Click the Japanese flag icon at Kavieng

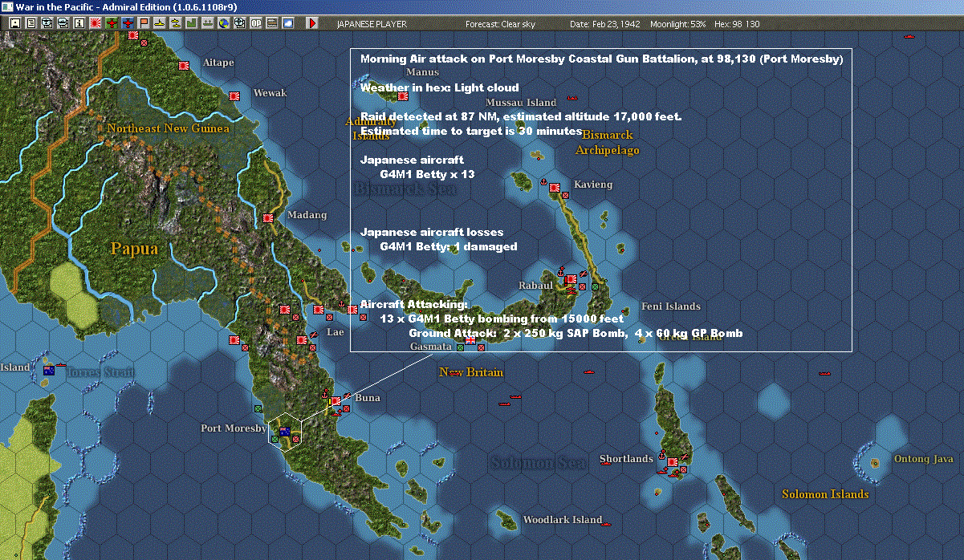pyautogui.click(x=554, y=188)
